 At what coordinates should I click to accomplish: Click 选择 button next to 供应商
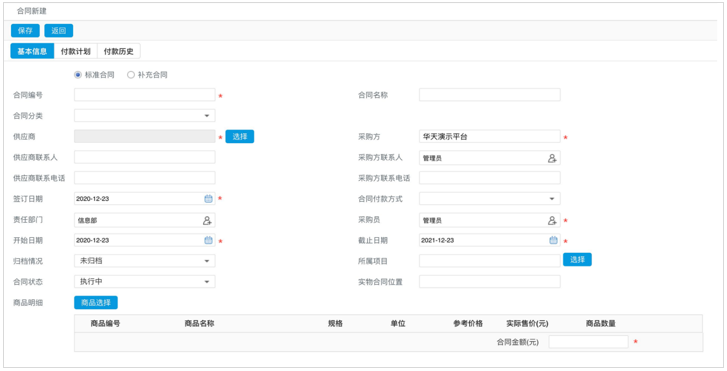(x=240, y=136)
